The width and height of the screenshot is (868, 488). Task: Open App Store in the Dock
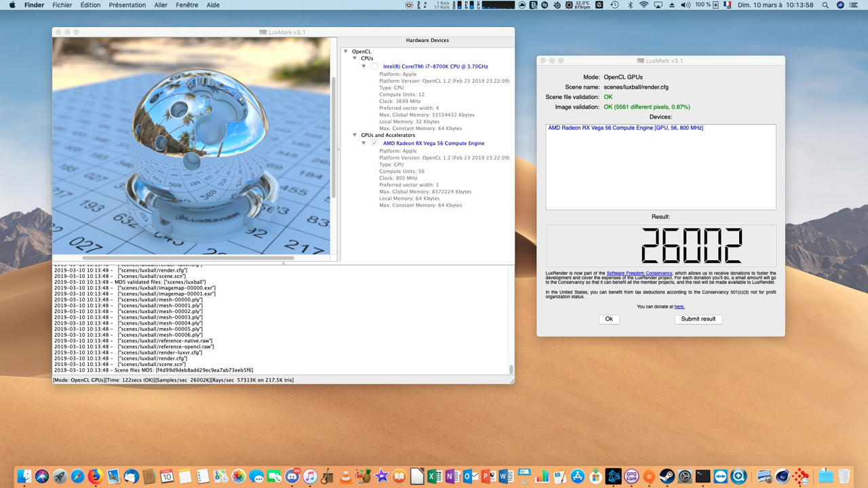(578, 476)
